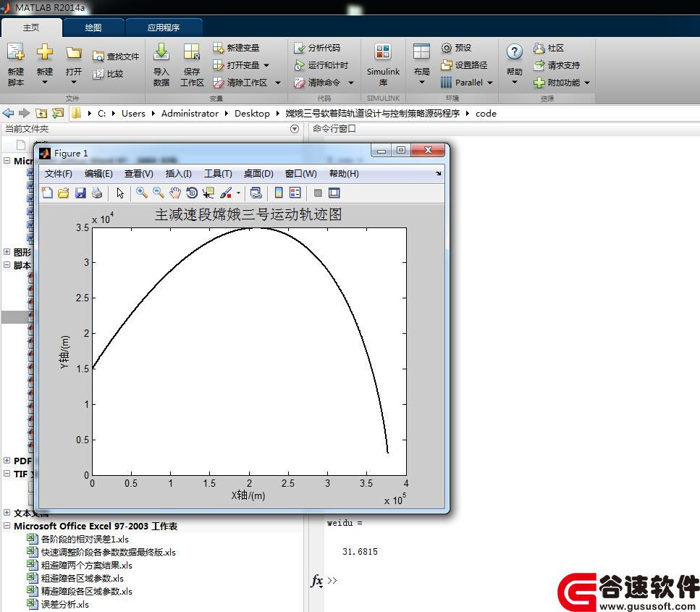The image size is (700, 612).
Task: Insert Legend via Figure 1 toolbar
Action: point(295,193)
